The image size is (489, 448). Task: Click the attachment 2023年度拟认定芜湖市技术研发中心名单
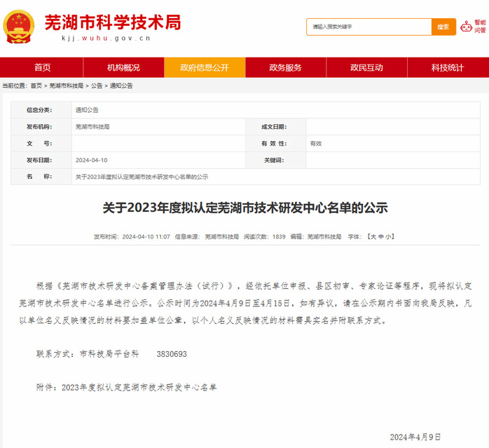[x=139, y=386]
